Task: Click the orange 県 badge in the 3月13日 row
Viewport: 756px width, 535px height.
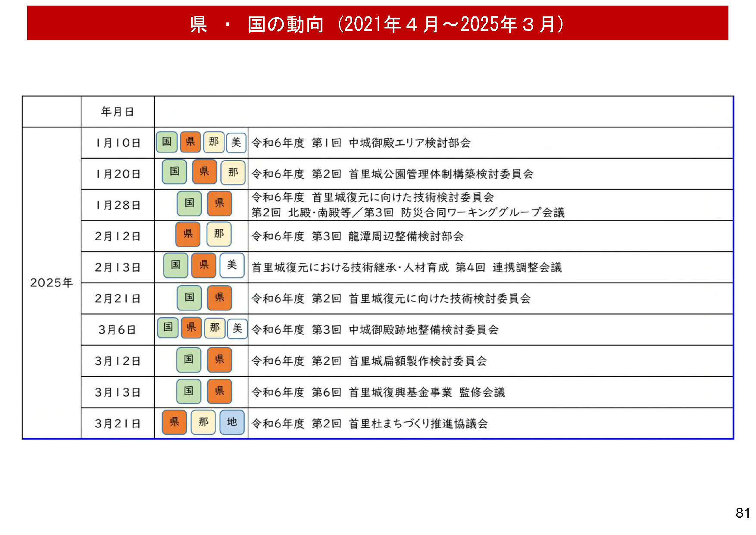Action: pyautogui.click(x=219, y=391)
